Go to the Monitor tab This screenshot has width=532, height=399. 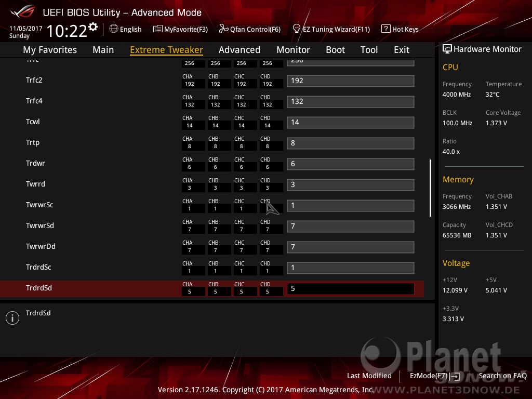pos(293,49)
